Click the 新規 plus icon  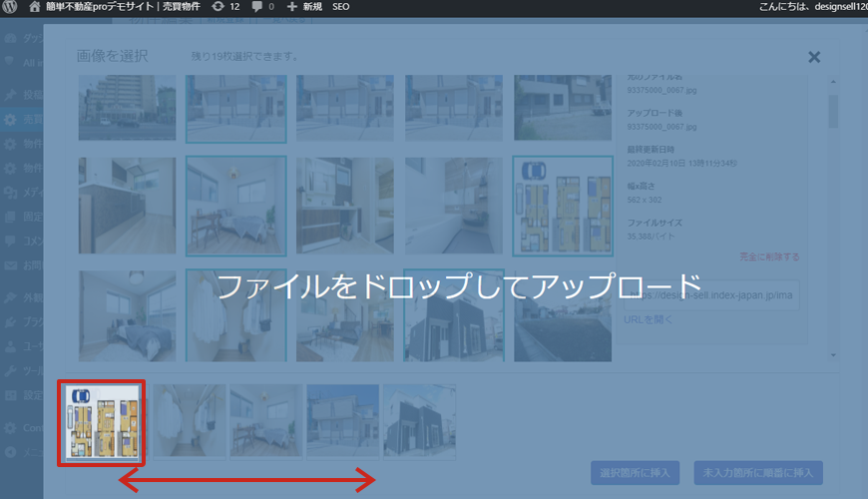coord(291,7)
